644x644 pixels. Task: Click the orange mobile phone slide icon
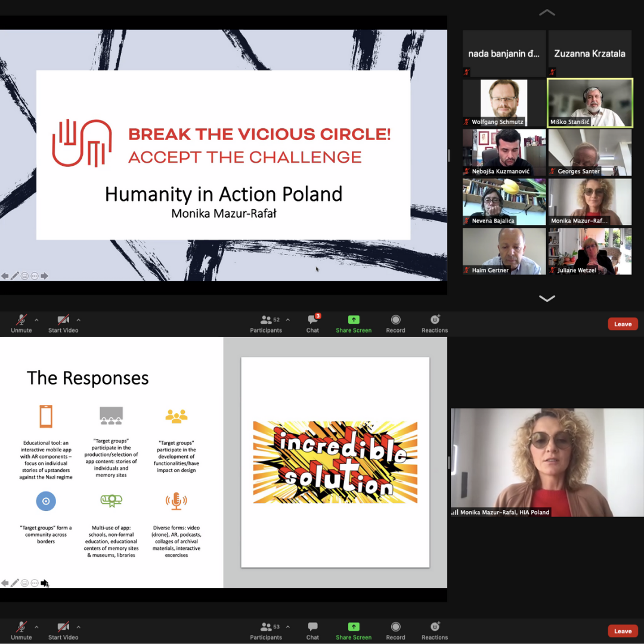[x=46, y=416]
